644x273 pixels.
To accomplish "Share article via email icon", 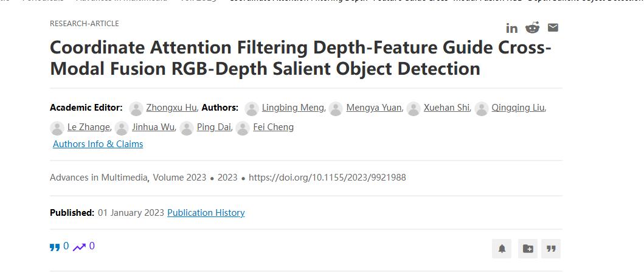I will 553,27.
